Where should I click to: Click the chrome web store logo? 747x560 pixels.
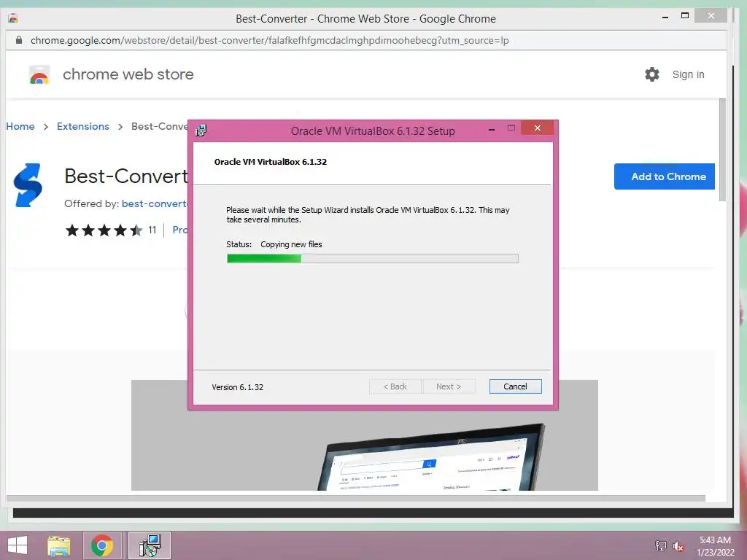click(x=39, y=75)
